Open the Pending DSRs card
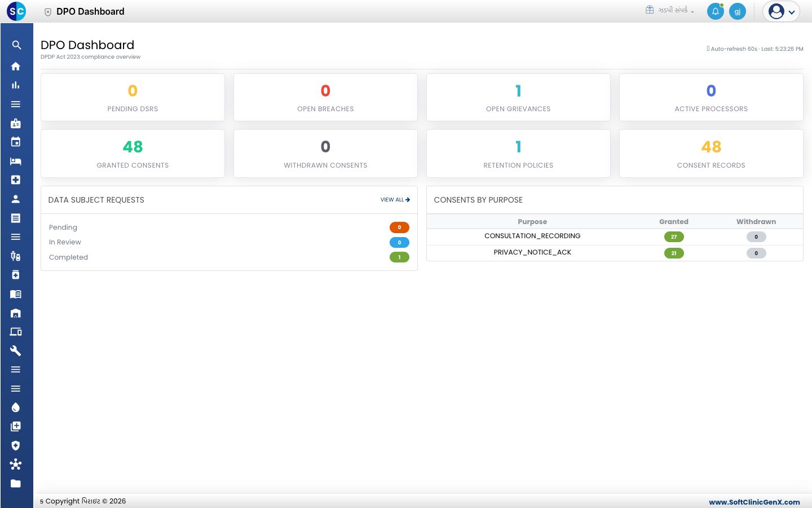This screenshot has width=812, height=508. (x=133, y=97)
